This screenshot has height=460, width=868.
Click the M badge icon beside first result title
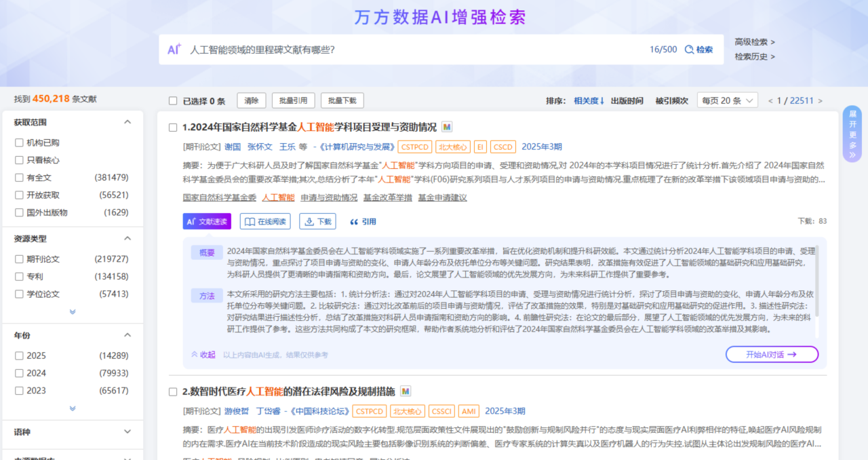(447, 127)
